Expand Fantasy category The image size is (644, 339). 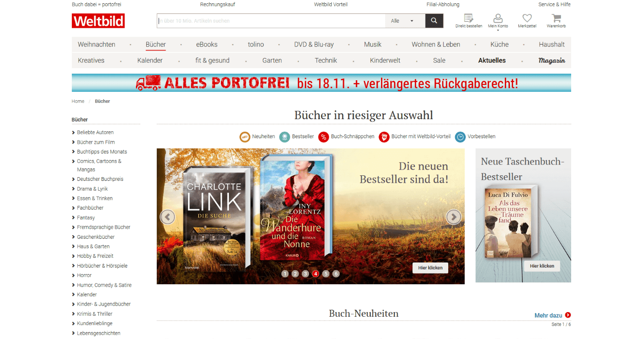[73, 217]
